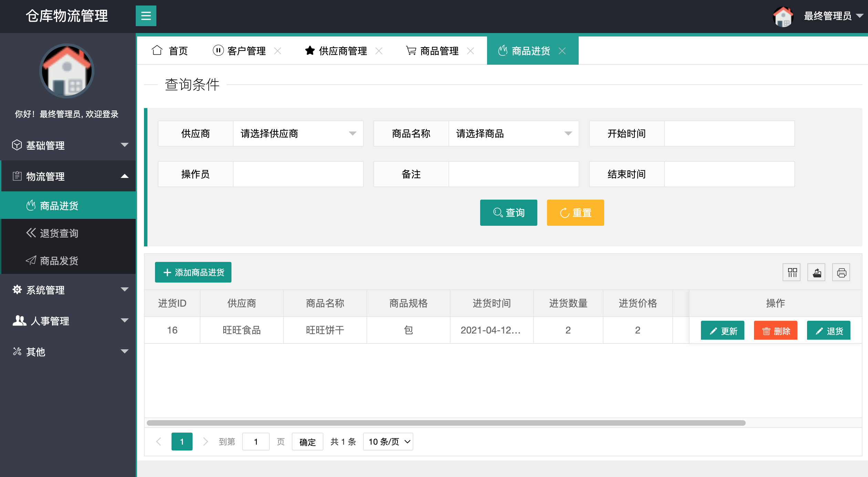Click the 结束时间 input field
Image resolution: width=868 pixels, height=477 pixels.
[730, 174]
